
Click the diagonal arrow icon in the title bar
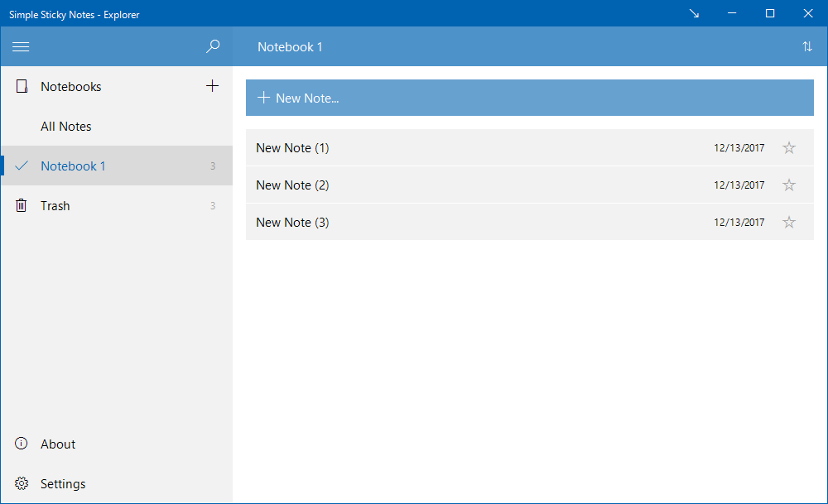pyautogui.click(x=694, y=13)
